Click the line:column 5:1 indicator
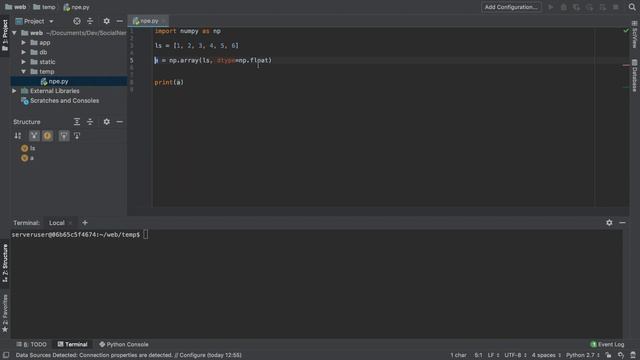The height and width of the screenshot is (360, 640). [x=478, y=355]
